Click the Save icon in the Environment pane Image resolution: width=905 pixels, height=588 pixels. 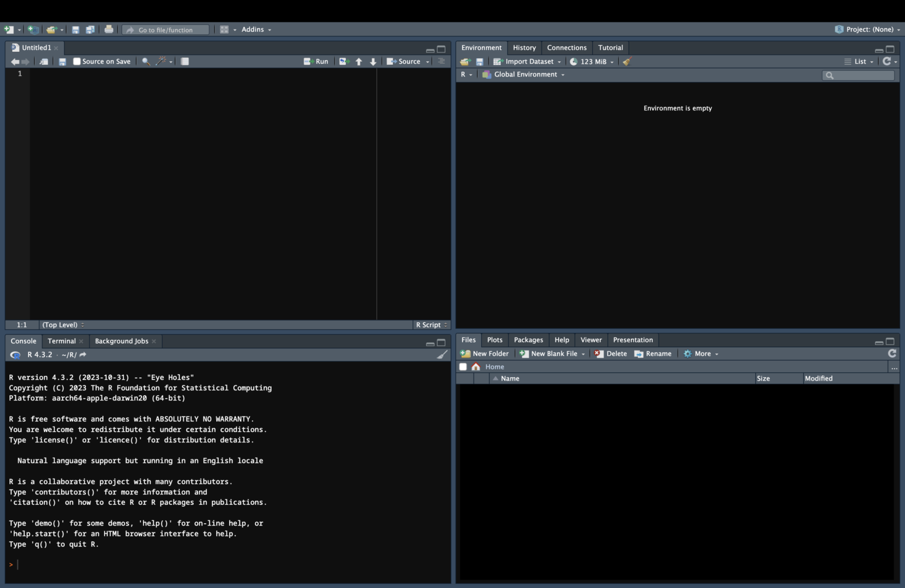(x=478, y=61)
